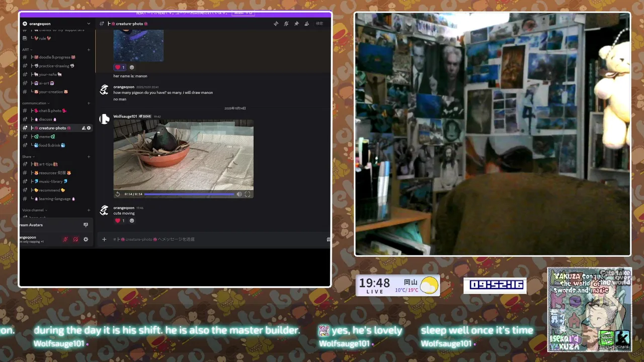Open the ai-art channel
Image resolution: width=644 pixels, height=362 pixels.
(56, 83)
